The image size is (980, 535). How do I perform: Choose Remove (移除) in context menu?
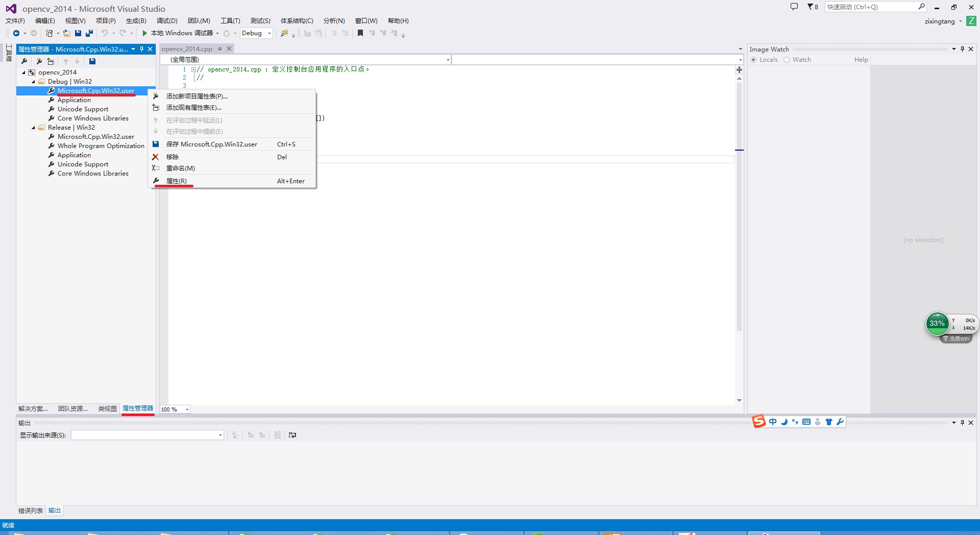(x=232, y=157)
